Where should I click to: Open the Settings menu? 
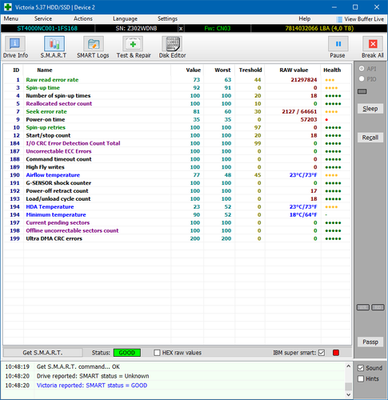[168, 19]
